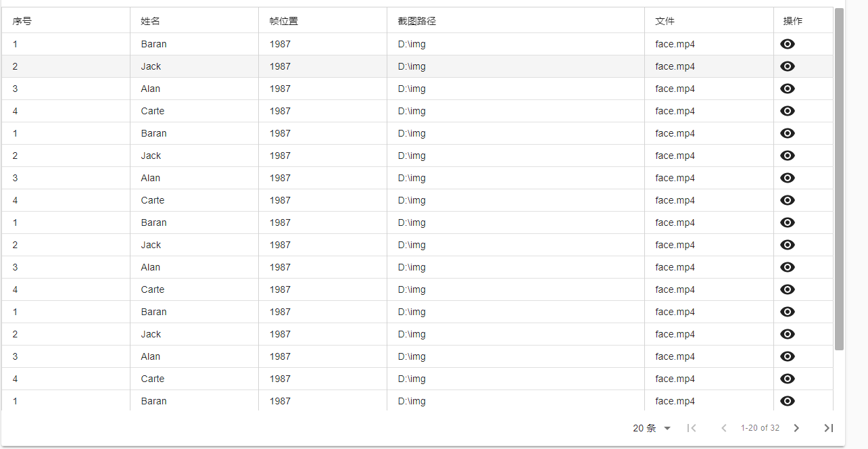Open the 20 条 page size dropdown

[x=649, y=428]
